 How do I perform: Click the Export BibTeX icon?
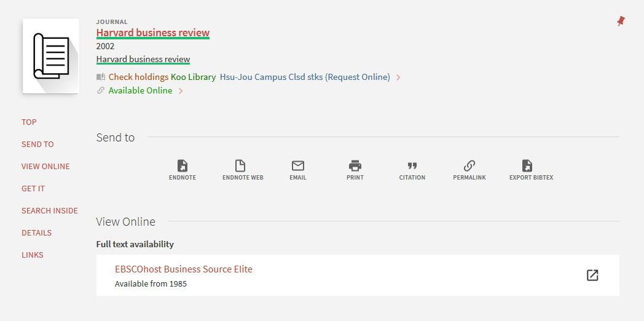coord(527,166)
